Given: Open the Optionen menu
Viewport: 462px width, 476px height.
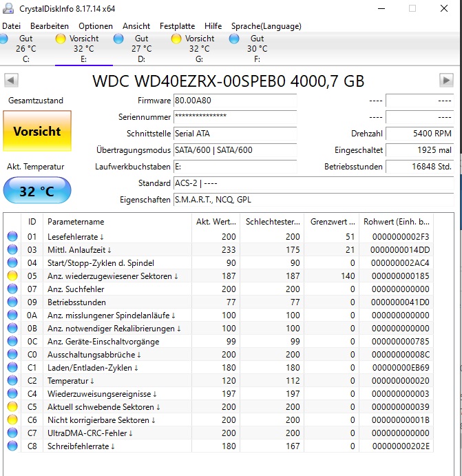Looking at the screenshot, I should click(x=96, y=26).
